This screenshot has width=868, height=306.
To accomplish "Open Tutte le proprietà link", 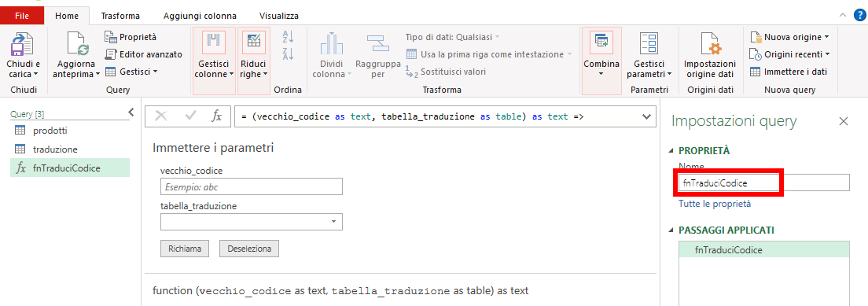I will pos(715,204).
